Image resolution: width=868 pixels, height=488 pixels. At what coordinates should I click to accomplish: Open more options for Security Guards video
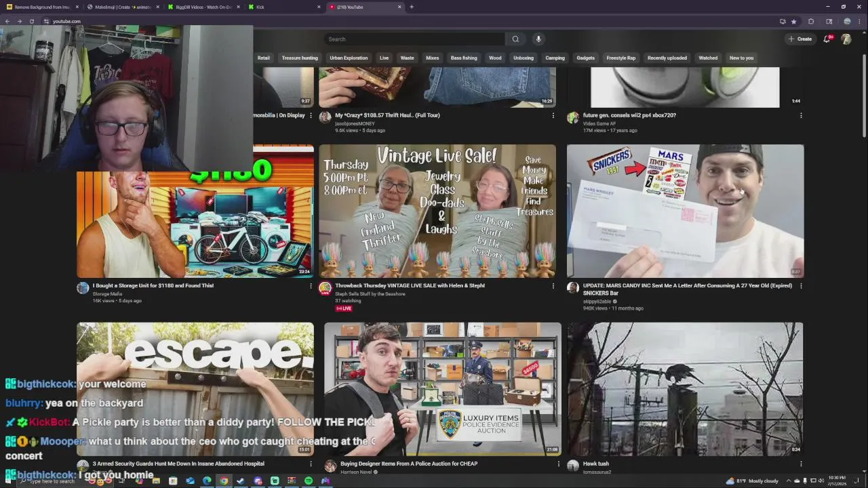point(311,464)
